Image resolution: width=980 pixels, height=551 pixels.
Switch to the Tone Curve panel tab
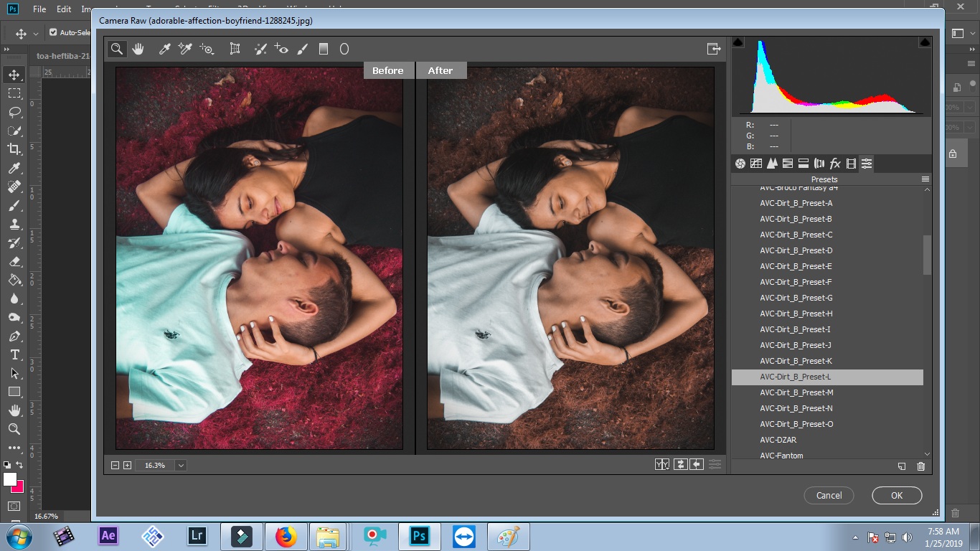(756, 164)
